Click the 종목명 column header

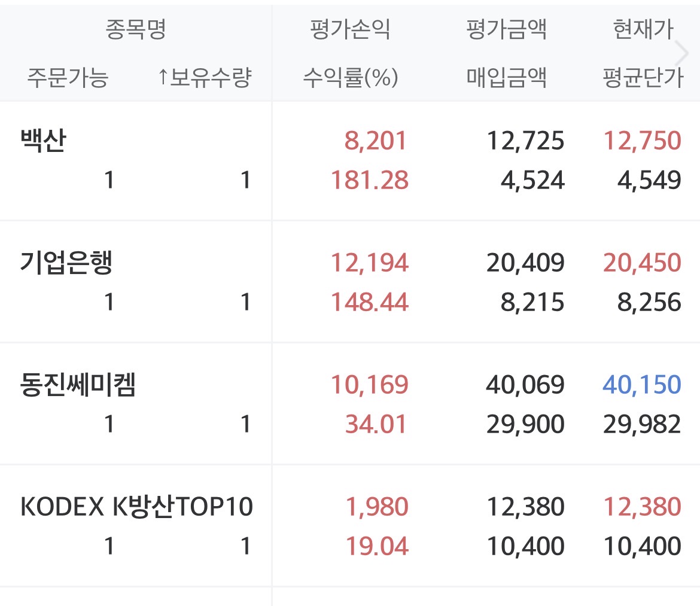(136, 29)
